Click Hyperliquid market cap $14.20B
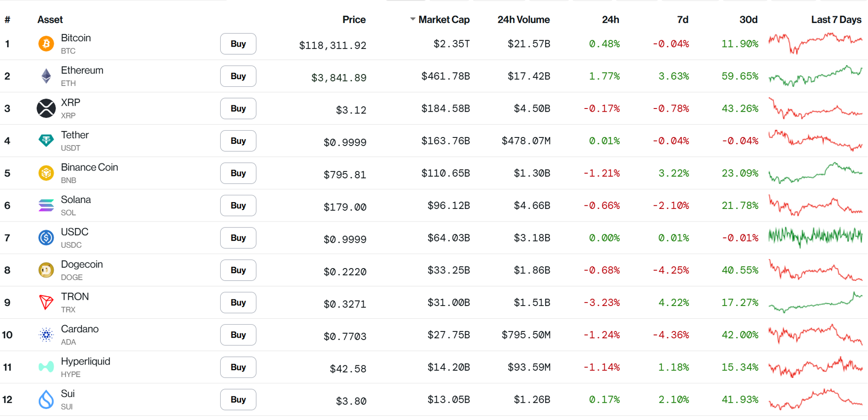 point(449,367)
